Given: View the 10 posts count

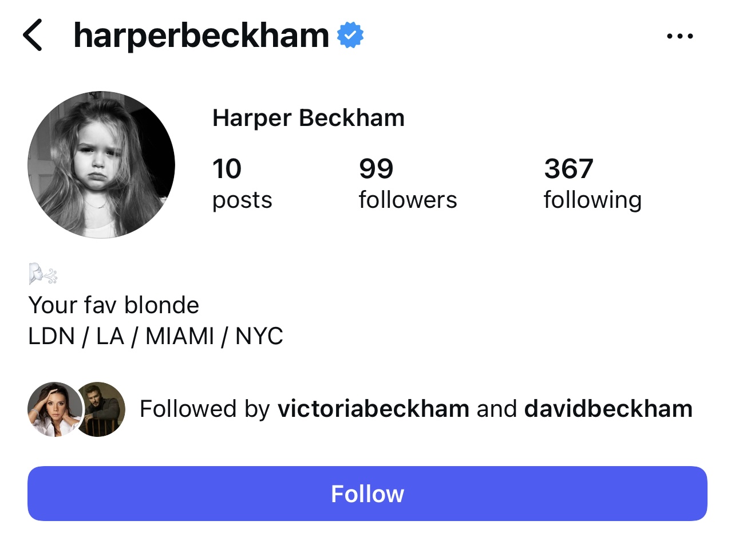Looking at the screenshot, I should click(x=242, y=183).
